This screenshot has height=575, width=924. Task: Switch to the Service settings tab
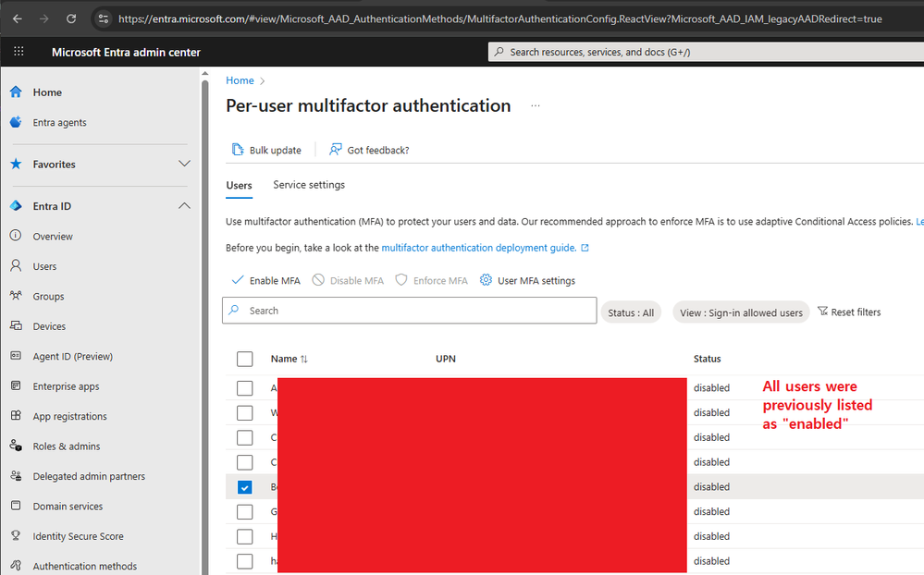pos(309,184)
